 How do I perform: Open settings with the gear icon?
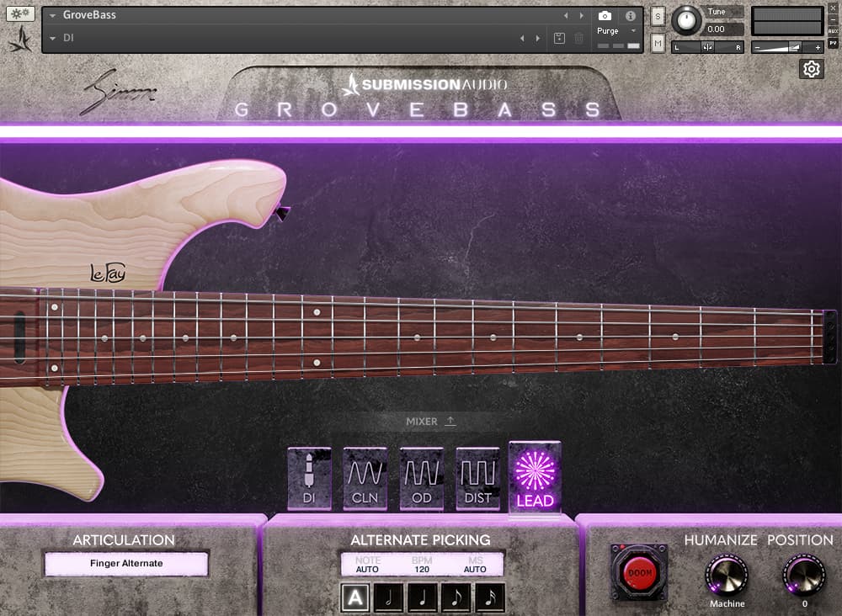click(812, 69)
